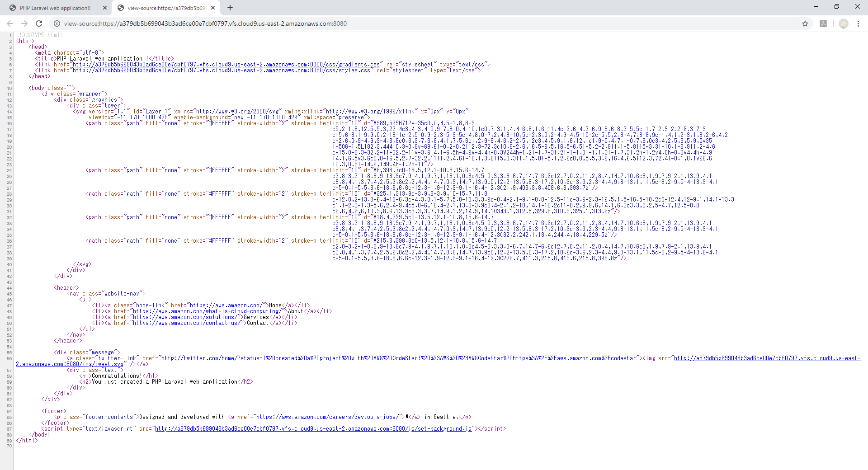This screenshot has width=868, height=470.
Task: Open the Chrome three-dot menu
Action: tap(858, 23)
